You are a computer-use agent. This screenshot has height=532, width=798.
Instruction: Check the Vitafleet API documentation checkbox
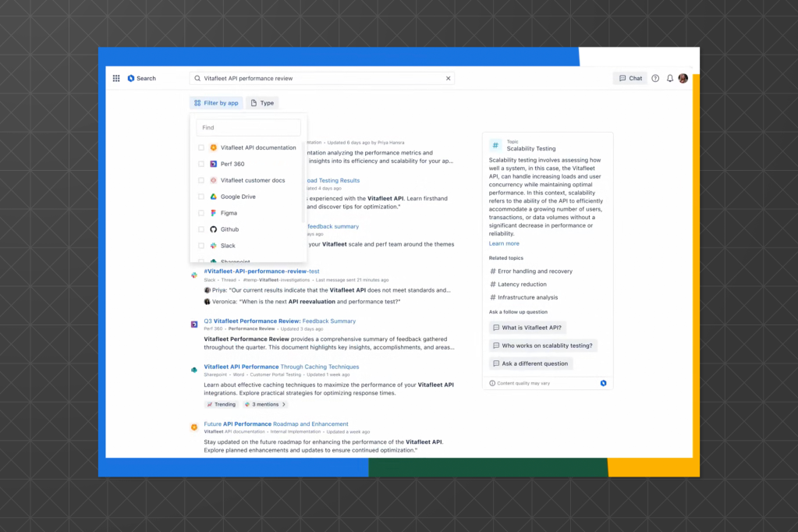click(201, 147)
